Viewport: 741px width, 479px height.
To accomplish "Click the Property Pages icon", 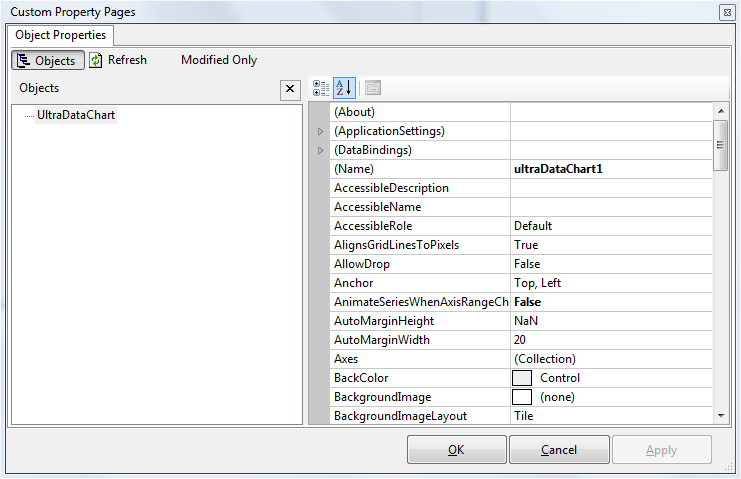I will [372, 88].
